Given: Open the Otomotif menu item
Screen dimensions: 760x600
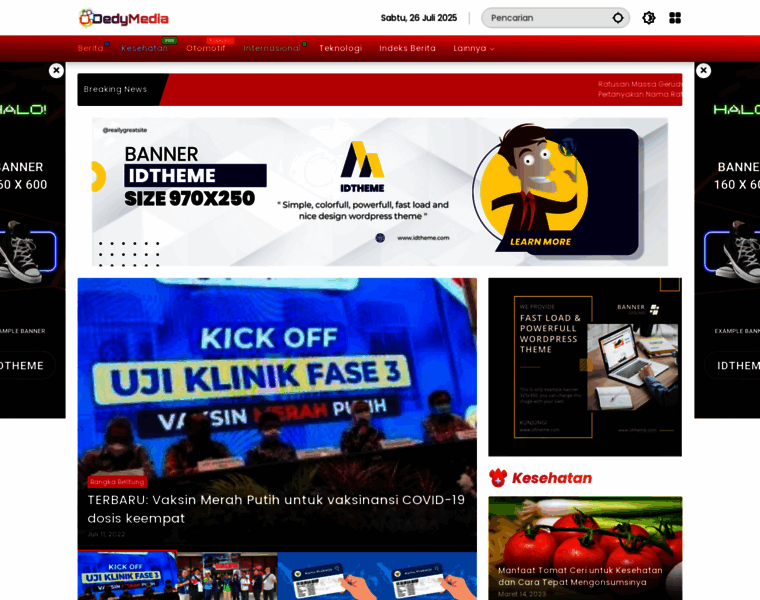Looking at the screenshot, I should pos(206,48).
